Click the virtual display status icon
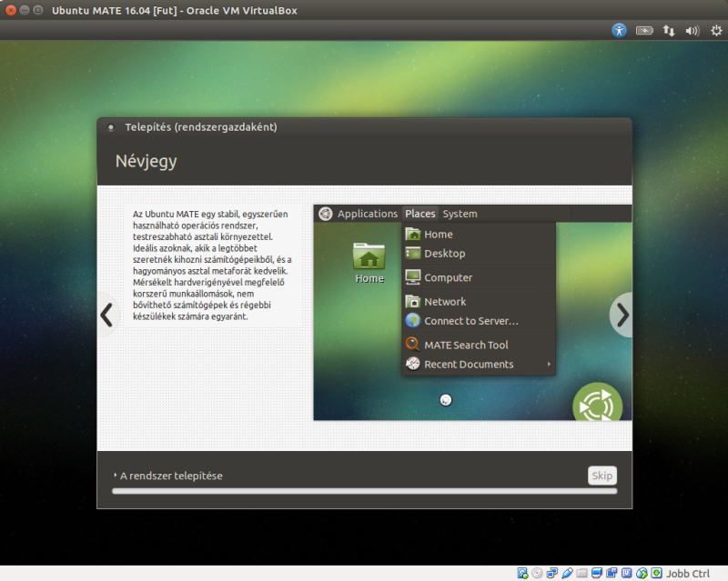This screenshot has width=728, height=581. (597, 573)
